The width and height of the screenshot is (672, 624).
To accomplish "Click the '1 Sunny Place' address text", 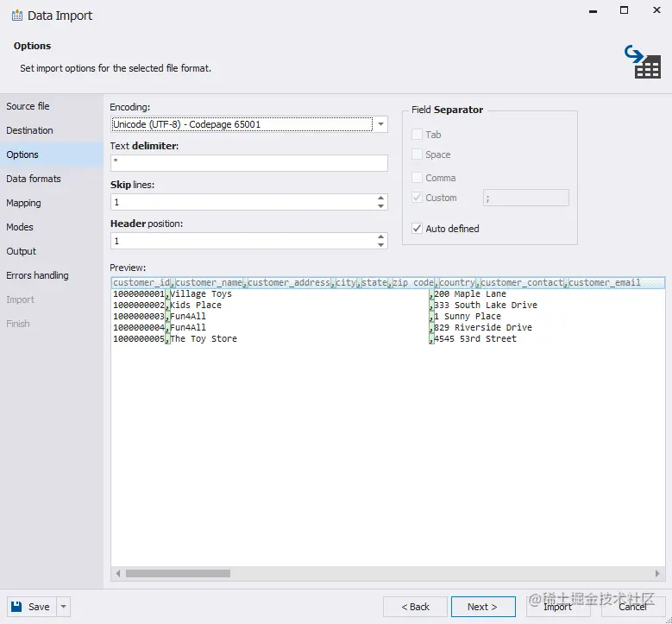I will 468,316.
